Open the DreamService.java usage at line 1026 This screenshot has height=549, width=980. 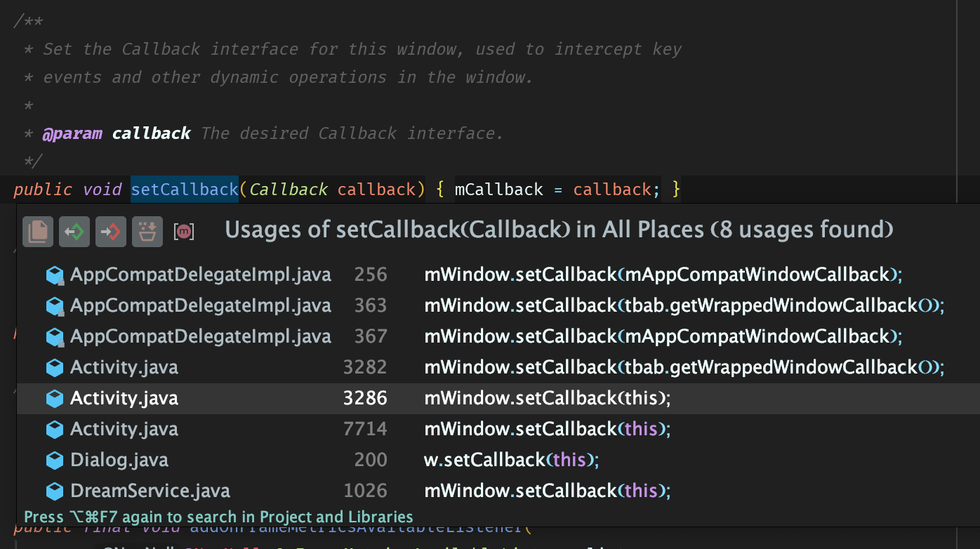pos(498,491)
